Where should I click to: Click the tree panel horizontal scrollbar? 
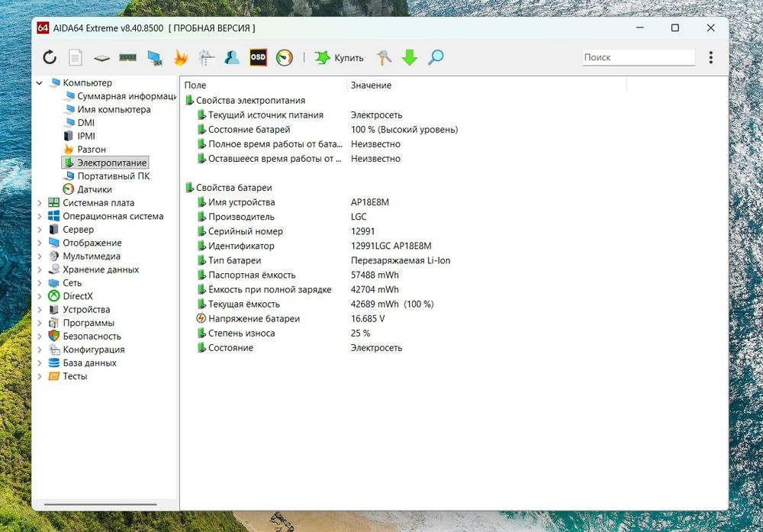pos(101,505)
